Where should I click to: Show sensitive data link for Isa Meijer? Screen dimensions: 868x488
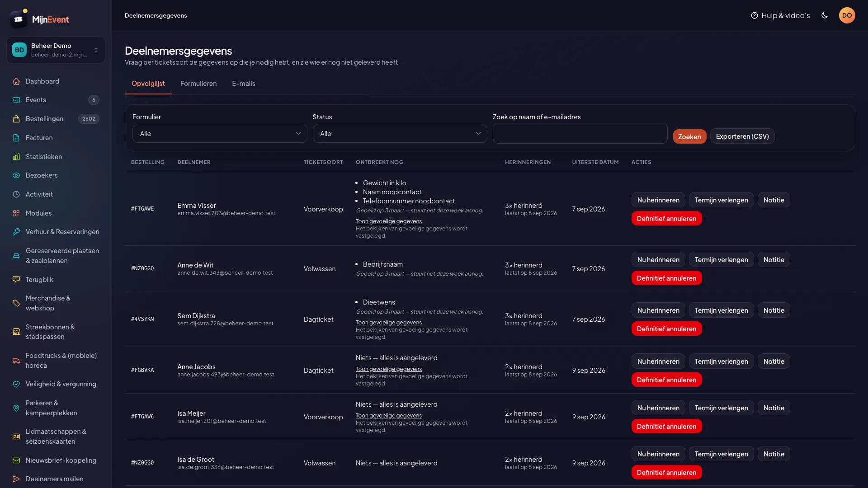[388, 416]
